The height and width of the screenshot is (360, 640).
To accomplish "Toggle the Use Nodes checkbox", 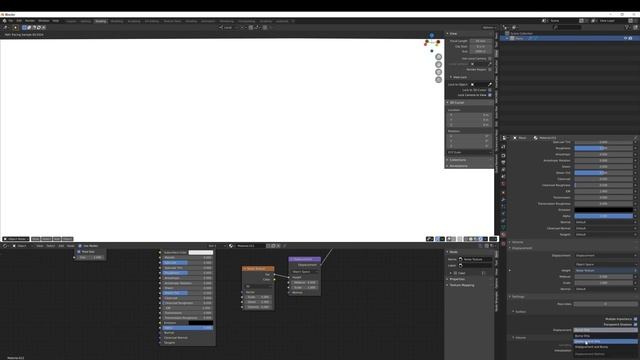I will coord(80,246).
